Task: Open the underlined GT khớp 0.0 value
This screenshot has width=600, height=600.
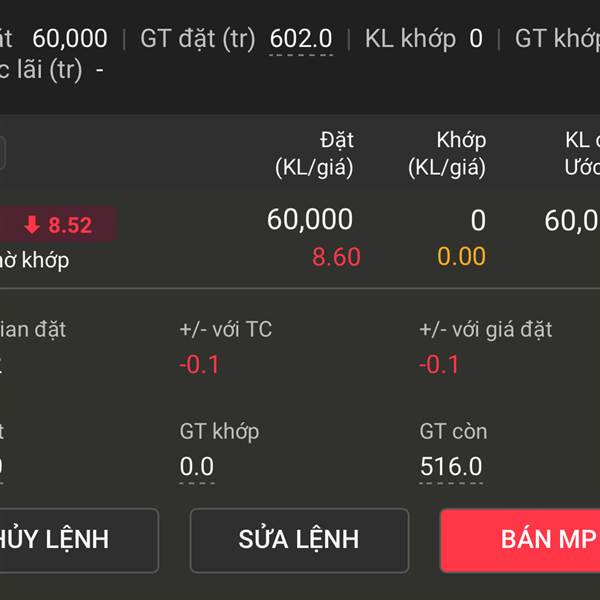Action: click(197, 467)
